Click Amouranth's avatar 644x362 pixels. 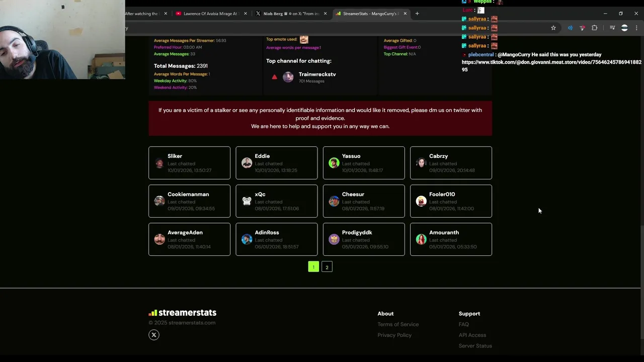[421, 239]
